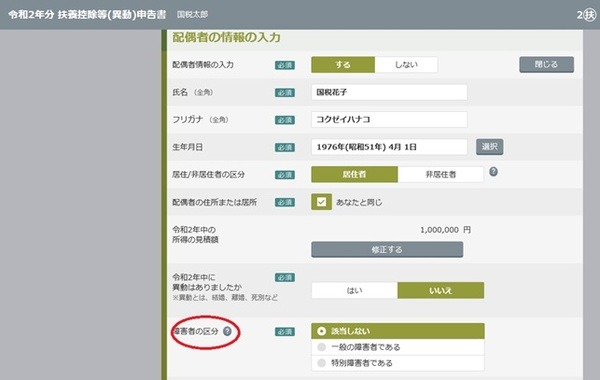
Task: Select 一般の障害者である radio option
Action: click(398, 347)
